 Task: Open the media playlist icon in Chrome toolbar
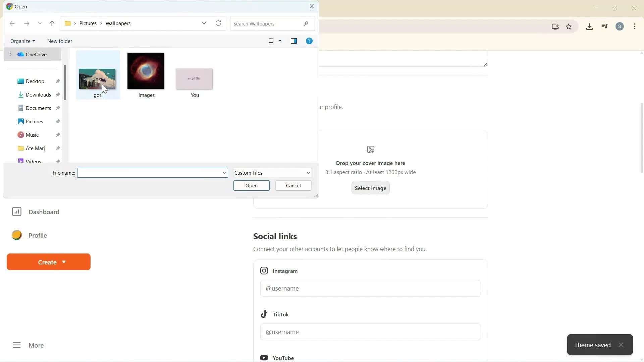coord(604,26)
